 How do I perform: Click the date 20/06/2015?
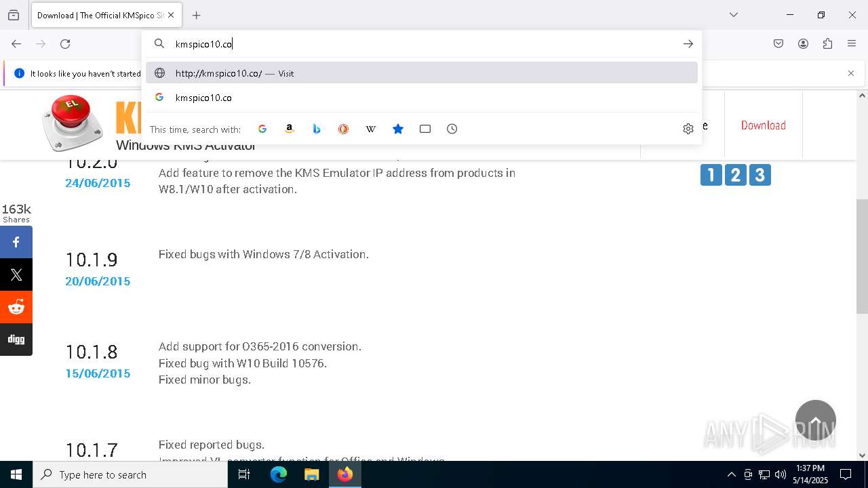point(98,281)
